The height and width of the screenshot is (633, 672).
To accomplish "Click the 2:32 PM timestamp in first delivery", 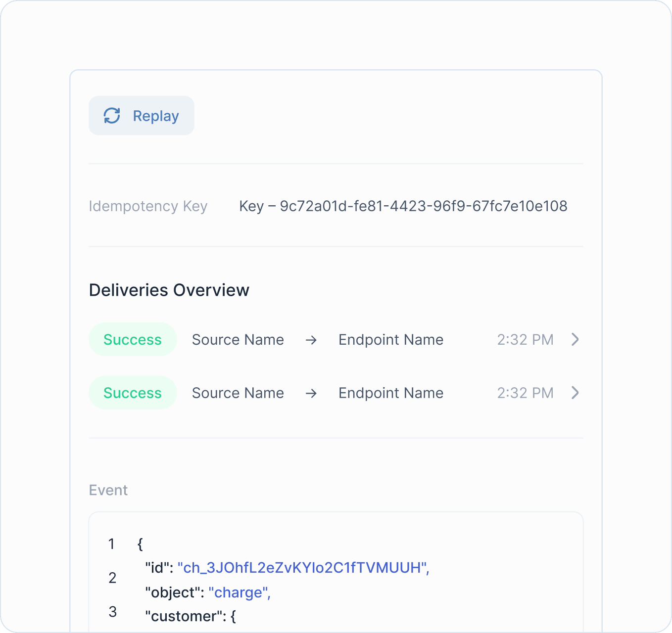I will (525, 340).
